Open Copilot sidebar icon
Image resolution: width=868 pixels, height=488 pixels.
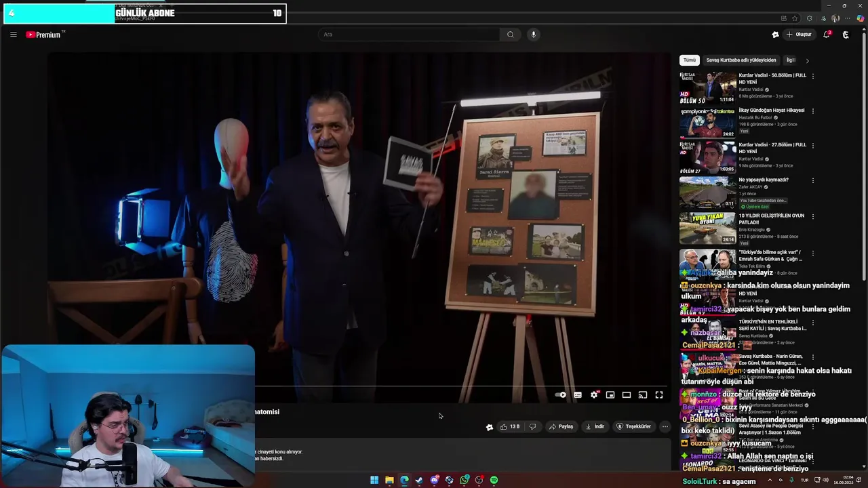click(861, 18)
